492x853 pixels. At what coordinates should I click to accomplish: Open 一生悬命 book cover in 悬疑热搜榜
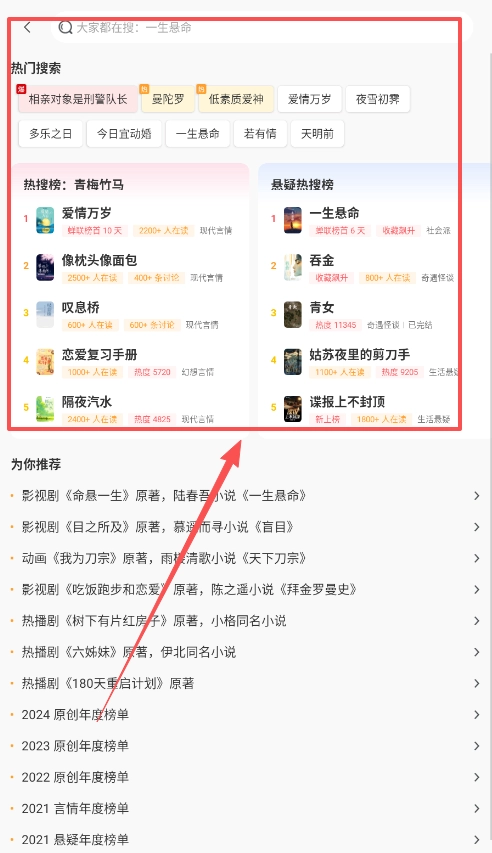(293, 220)
